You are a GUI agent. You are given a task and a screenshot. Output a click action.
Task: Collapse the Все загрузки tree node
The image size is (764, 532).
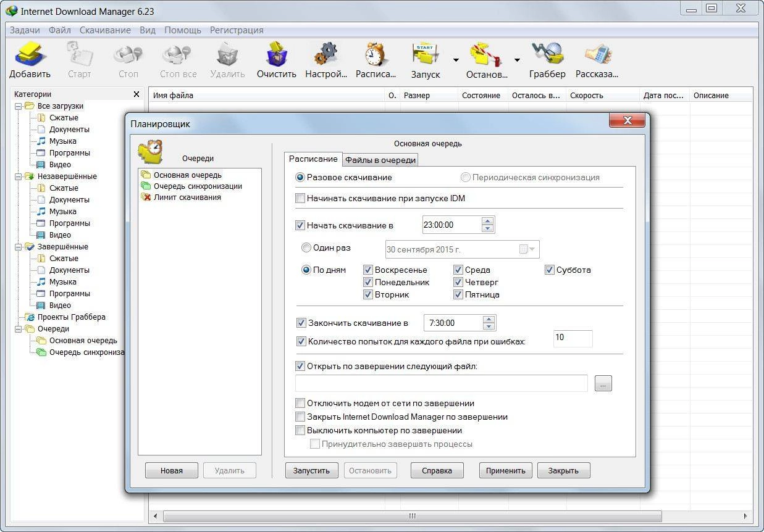click(x=19, y=106)
